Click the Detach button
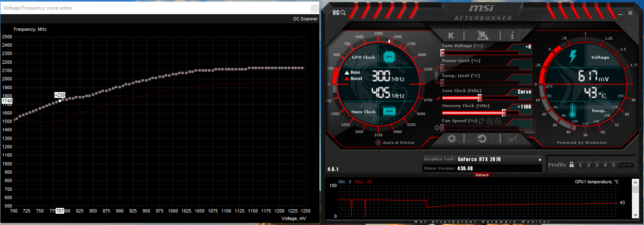Image resolution: width=644 pixels, height=225 pixels. coord(482,175)
